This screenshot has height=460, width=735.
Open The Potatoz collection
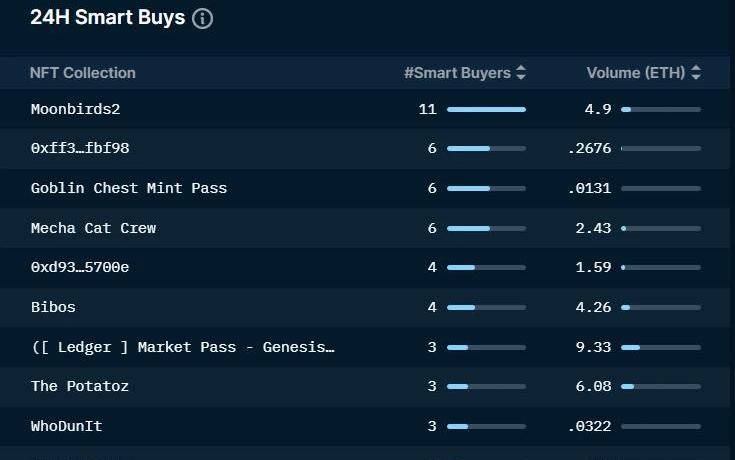pos(80,386)
